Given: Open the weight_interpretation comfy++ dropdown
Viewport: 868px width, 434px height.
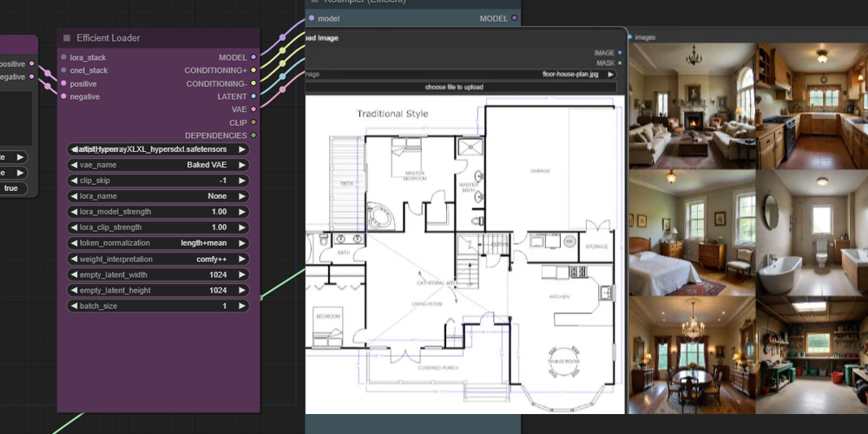Looking at the screenshot, I should pos(158,259).
